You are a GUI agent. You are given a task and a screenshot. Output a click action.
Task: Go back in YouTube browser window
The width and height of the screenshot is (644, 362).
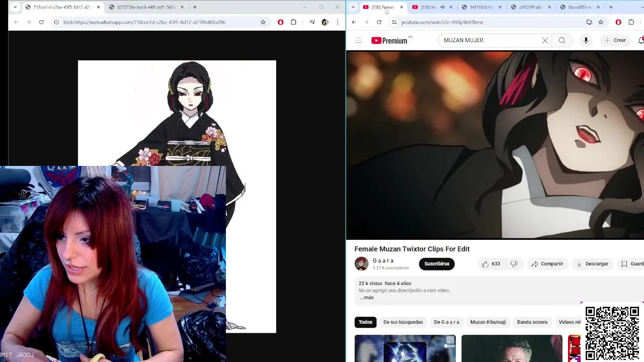click(x=354, y=22)
